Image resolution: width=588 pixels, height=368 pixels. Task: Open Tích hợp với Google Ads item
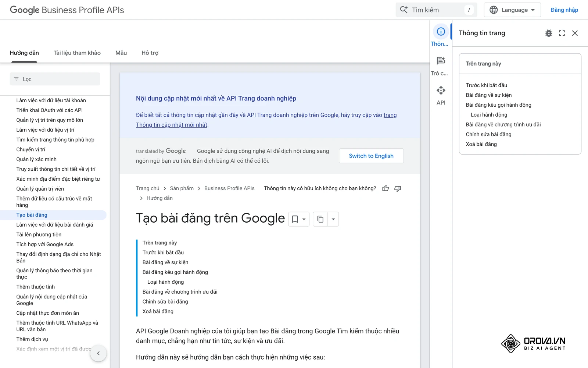pos(45,244)
